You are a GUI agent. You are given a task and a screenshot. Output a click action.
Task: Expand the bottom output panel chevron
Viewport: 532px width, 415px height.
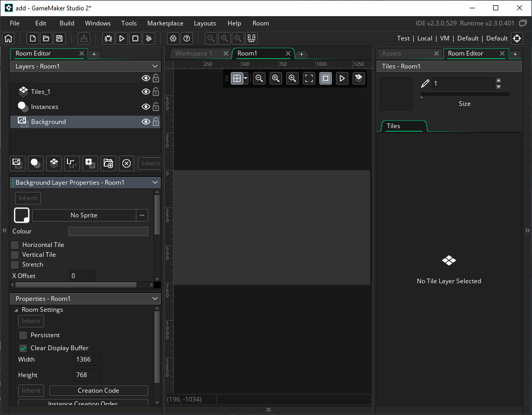[269, 410]
